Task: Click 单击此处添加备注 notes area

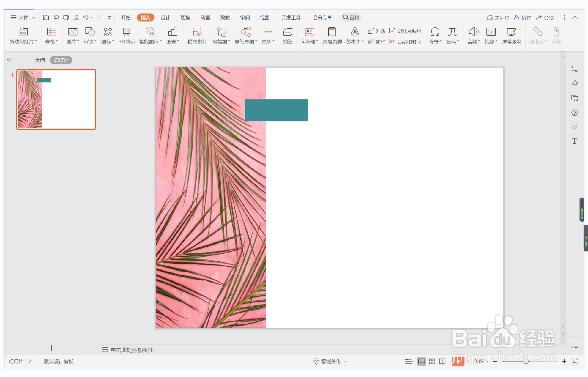Action: (132, 350)
